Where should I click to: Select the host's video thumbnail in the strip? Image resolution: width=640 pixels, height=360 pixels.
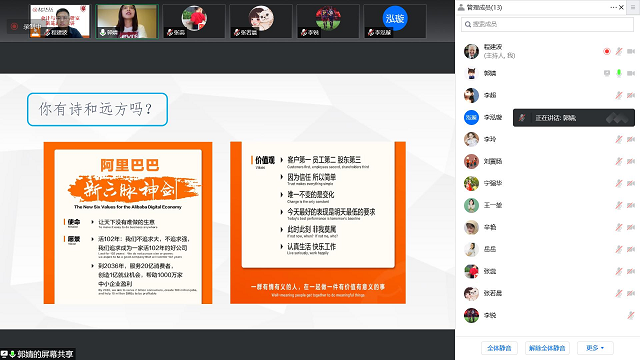click(x=60, y=22)
